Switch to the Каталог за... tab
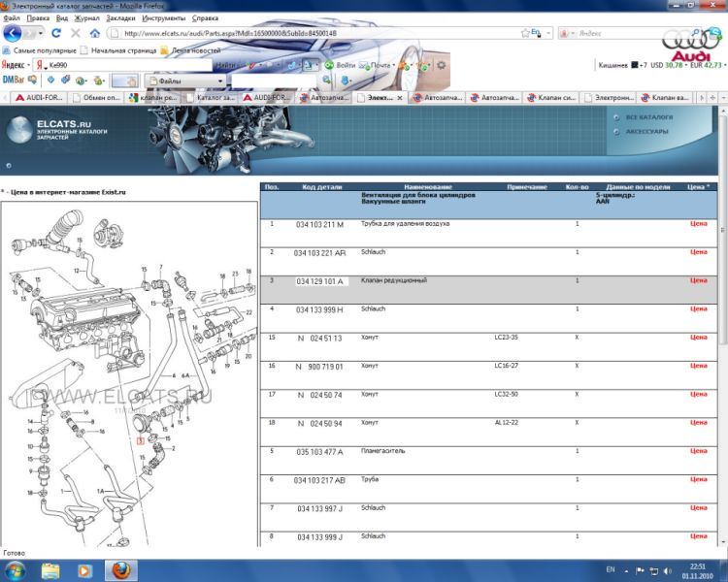Screen dimensions: 728x582 (x=211, y=97)
